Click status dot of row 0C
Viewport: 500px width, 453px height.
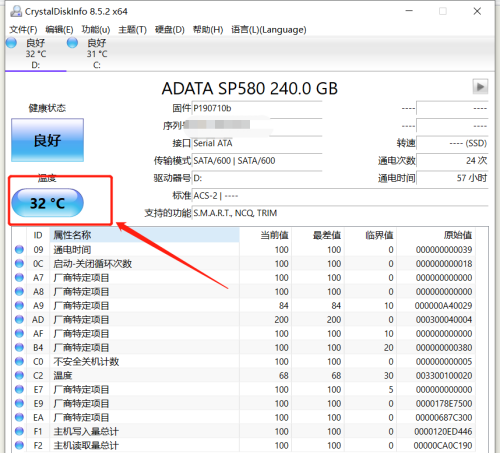point(19,263)
